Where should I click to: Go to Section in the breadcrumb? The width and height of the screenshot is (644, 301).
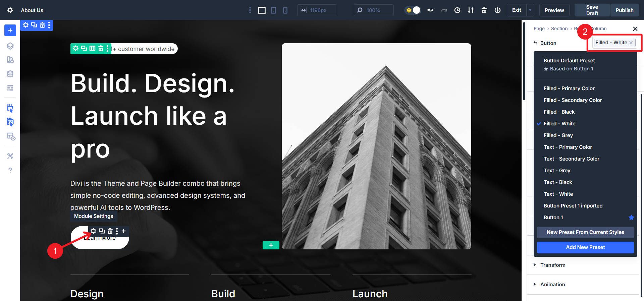559,28
